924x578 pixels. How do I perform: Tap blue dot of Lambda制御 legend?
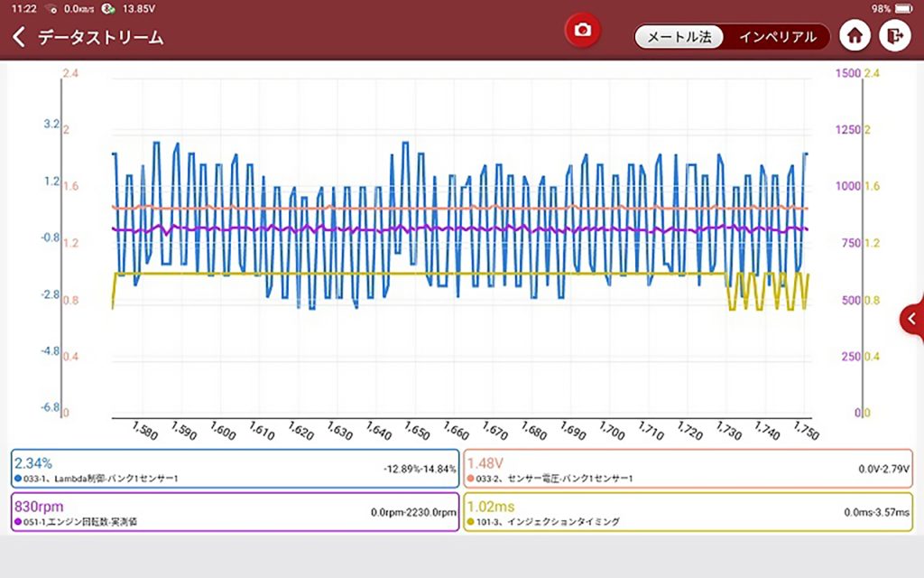click(18, 479)
